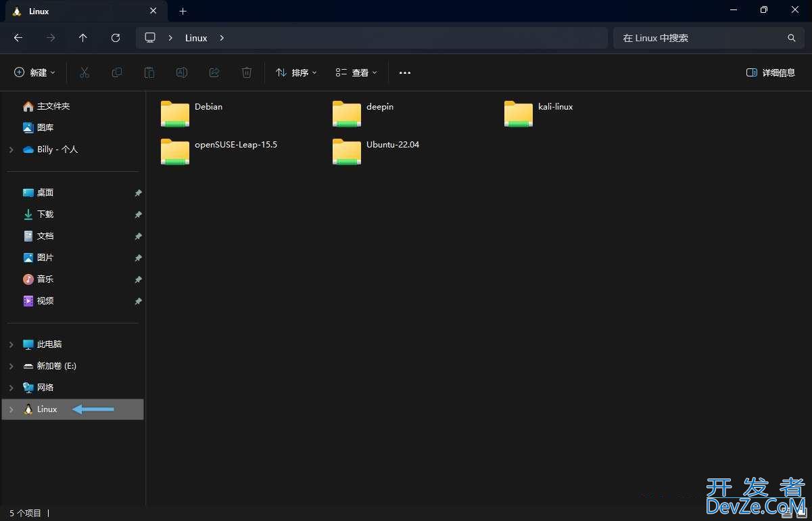Image resolution: width=812 pixels, height=521 pixels.
Task: Click the PC monitor icon in address bar
Action: click(x=150, y=38)
